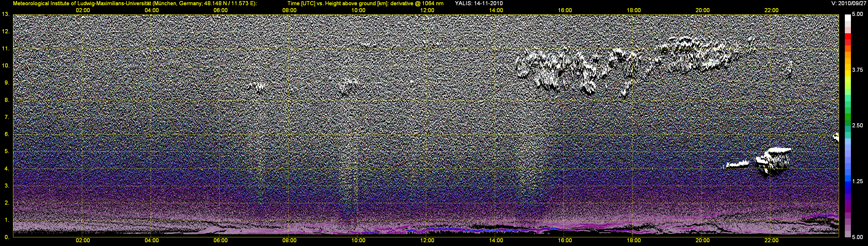Image resolution: width=868 pixels, height=246 pixels.
Task: Click the '1.' height axis label
Action: point(7,221)
